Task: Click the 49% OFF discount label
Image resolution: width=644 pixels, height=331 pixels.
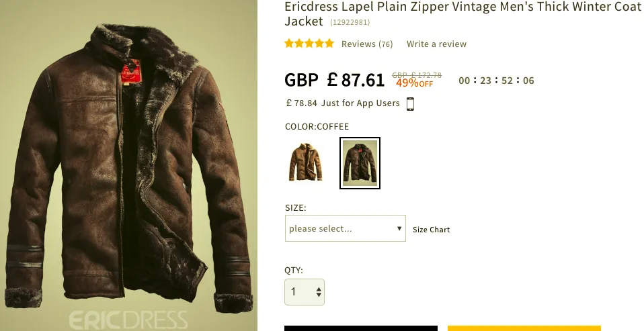Action: (x=414, y=83)
